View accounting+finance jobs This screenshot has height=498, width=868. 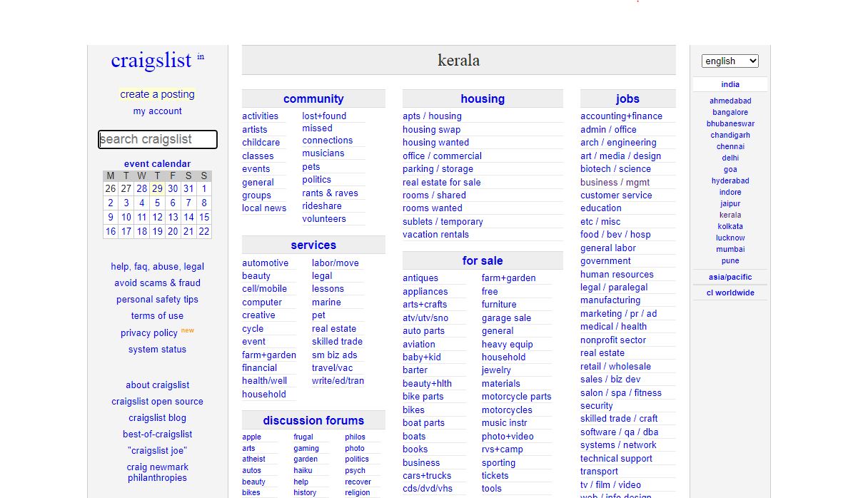click(621, 116)
